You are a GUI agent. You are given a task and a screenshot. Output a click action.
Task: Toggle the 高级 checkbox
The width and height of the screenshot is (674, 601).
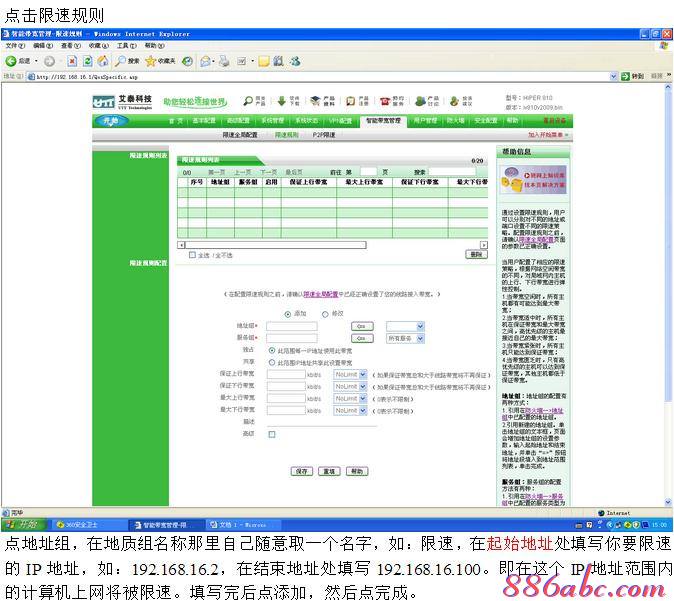272,433
